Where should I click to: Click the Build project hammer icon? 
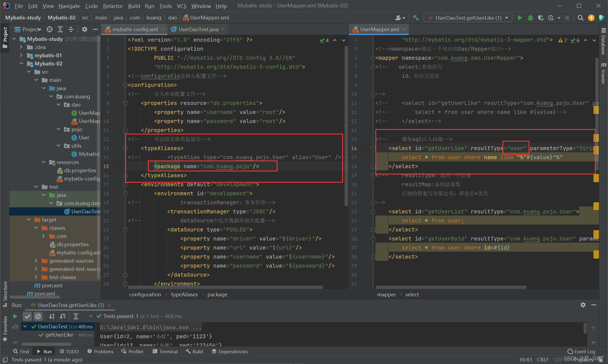(416, 18)
